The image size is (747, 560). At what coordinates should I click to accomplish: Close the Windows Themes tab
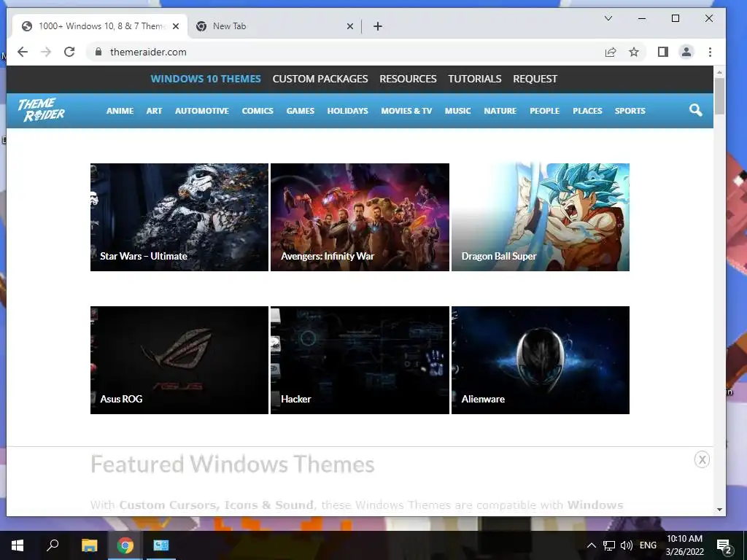[x=176, y=26]
